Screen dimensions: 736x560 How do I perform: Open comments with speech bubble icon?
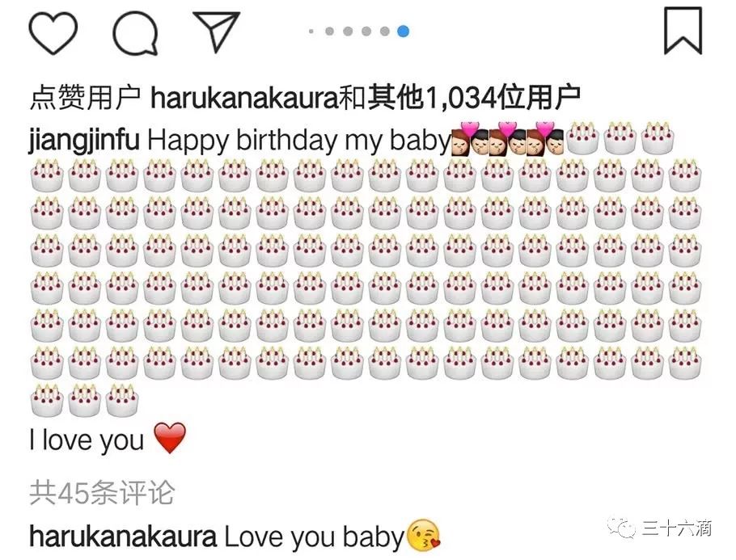(135, 33)
